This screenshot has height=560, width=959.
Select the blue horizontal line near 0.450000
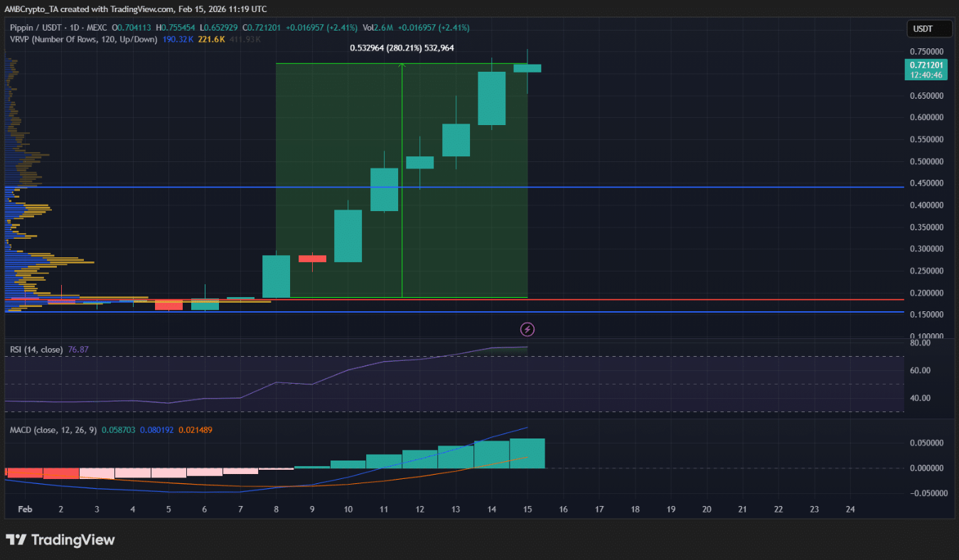[x=640, y=187]
